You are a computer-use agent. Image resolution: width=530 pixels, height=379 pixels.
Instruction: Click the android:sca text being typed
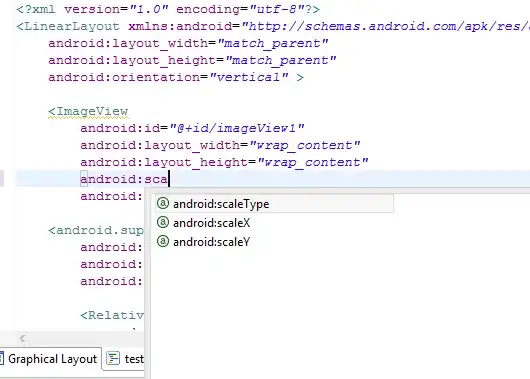(124, 179)
